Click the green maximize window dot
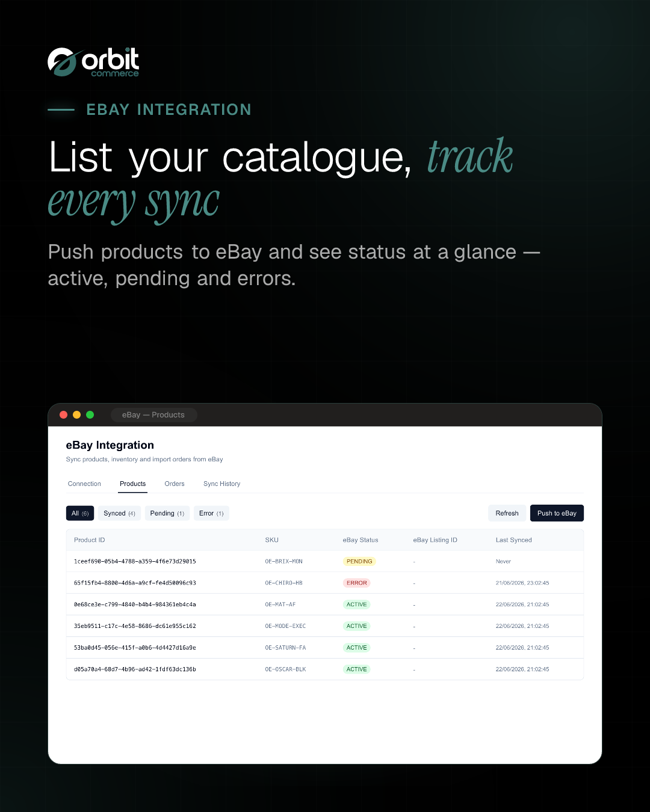 pos(90,415)
